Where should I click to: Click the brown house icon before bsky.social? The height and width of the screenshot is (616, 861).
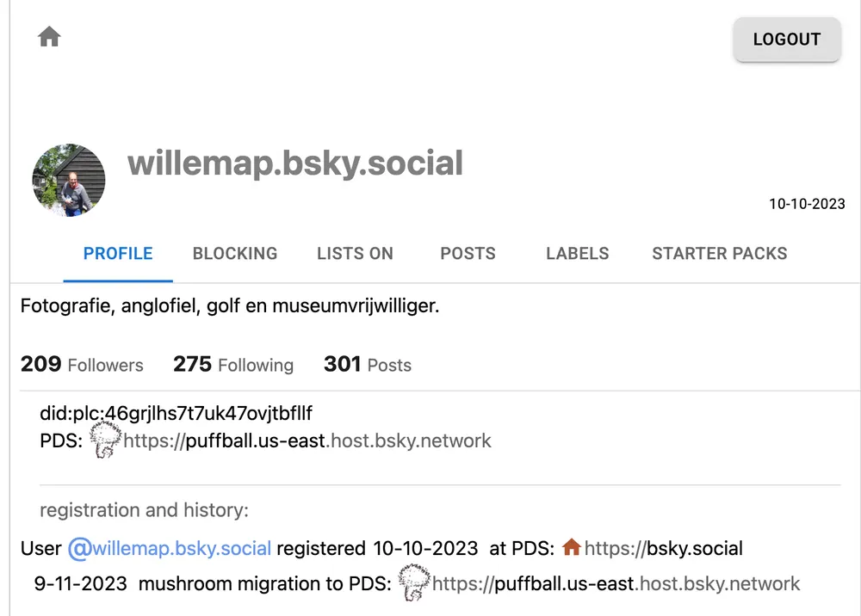pos(572,547)
